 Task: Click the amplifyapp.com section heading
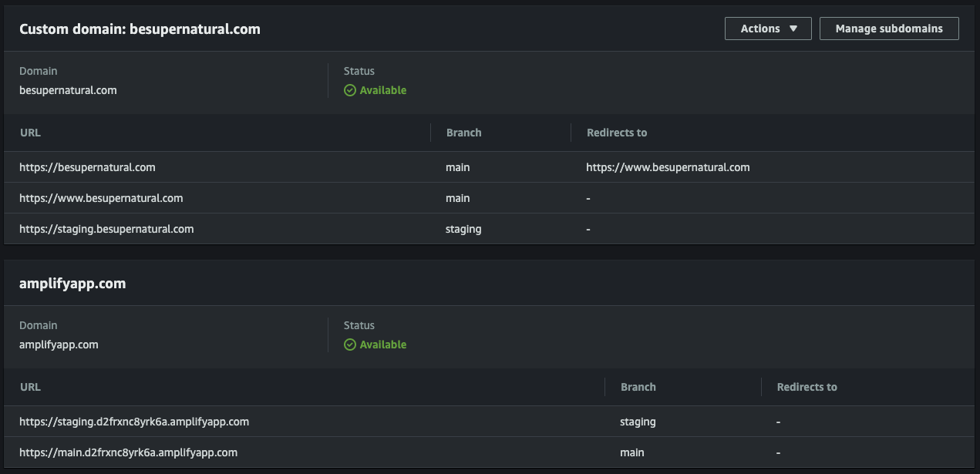point(72,284)
